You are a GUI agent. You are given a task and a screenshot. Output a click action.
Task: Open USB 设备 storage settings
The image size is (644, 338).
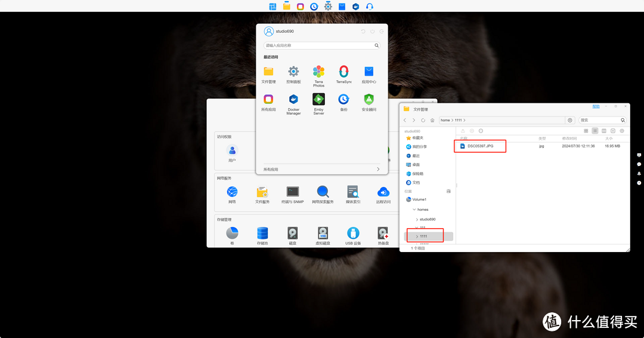(353, 233)
